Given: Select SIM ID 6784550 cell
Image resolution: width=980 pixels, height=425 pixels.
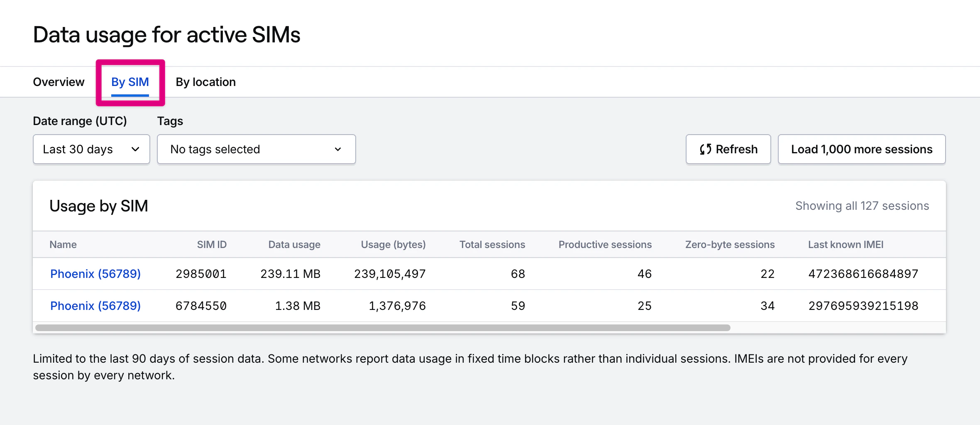Looking at the screenshot, I should [201, 306].
